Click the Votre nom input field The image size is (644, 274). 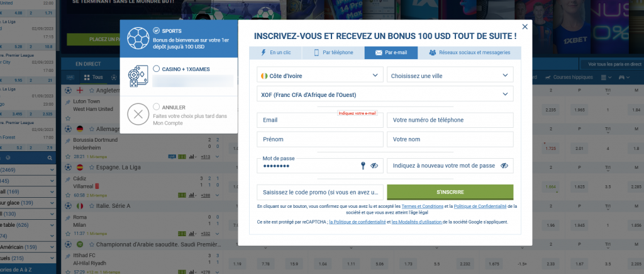pos(450,139)
